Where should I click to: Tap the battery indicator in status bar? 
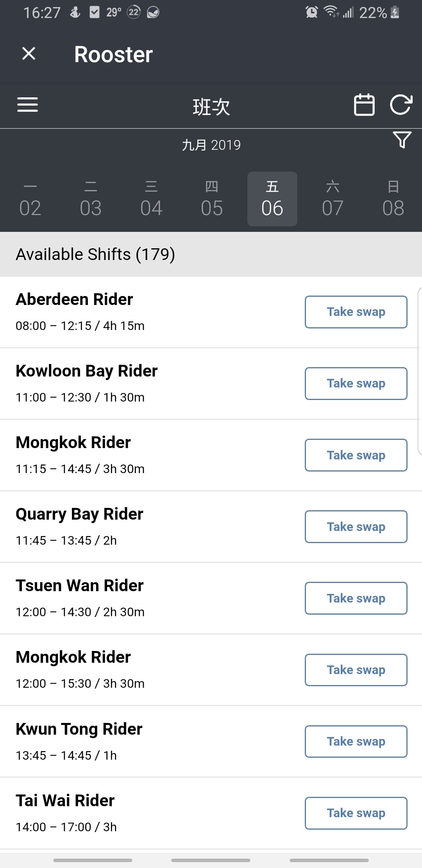395,13
